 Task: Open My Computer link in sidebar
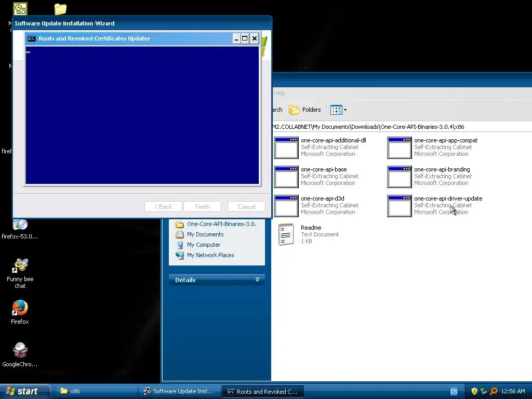[x=204, y=245]
